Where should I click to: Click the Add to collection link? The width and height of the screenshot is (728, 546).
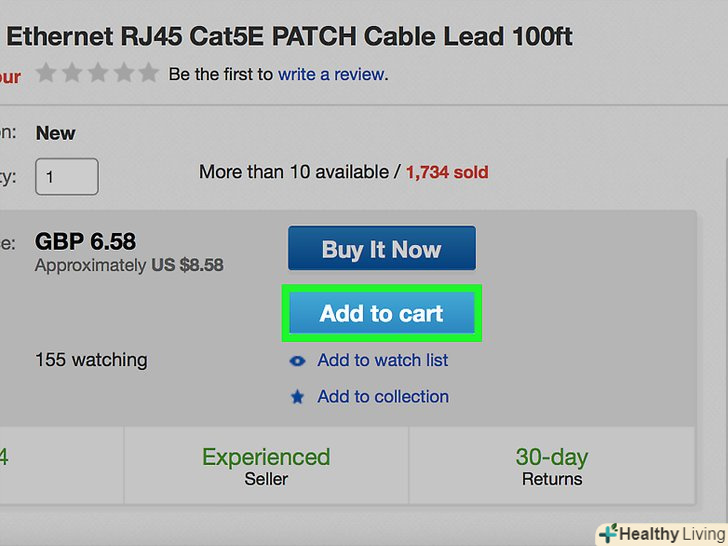[383, 397]
